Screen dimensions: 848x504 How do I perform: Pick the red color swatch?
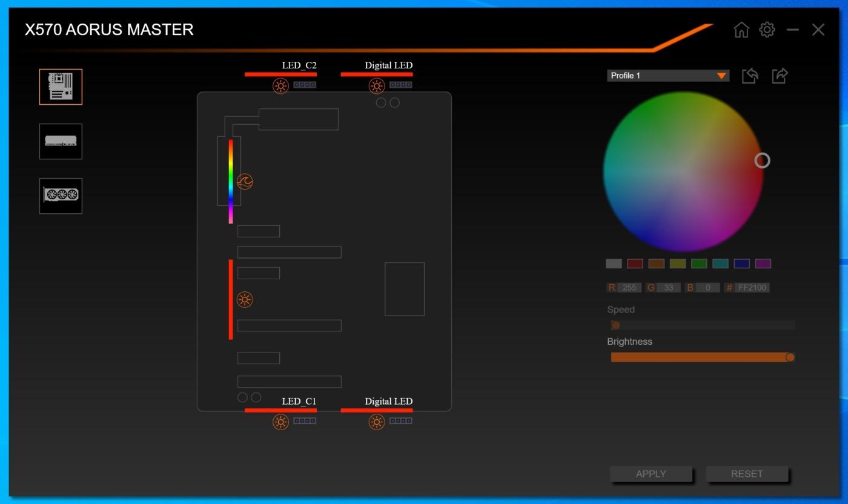point(635,264)
